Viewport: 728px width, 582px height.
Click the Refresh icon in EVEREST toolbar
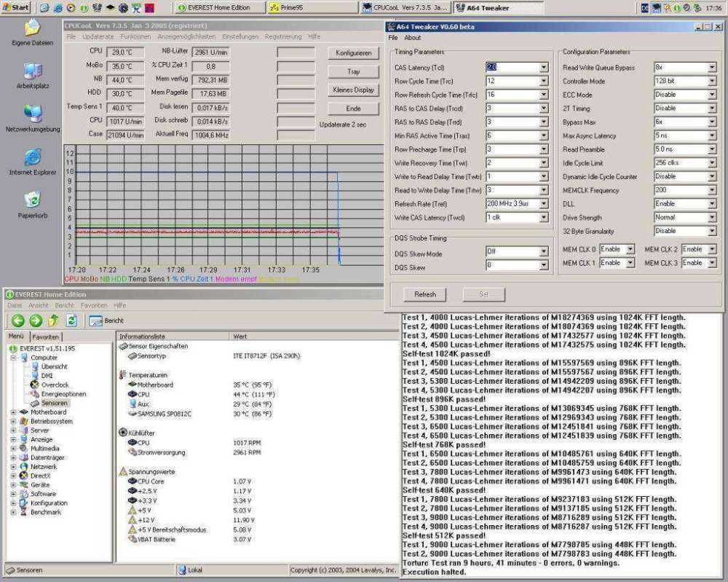[71, 321]
